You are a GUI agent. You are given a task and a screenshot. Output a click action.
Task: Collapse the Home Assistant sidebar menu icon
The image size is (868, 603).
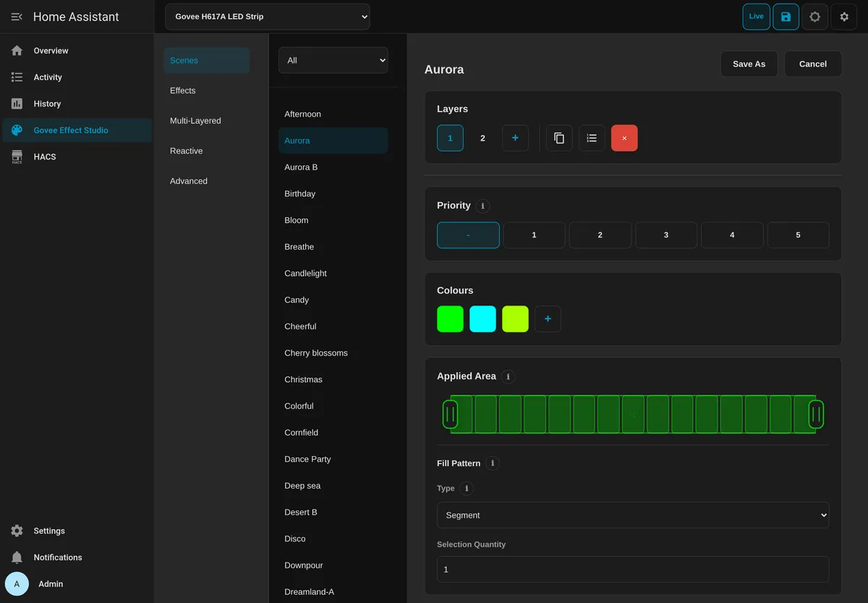click(17, 17)
